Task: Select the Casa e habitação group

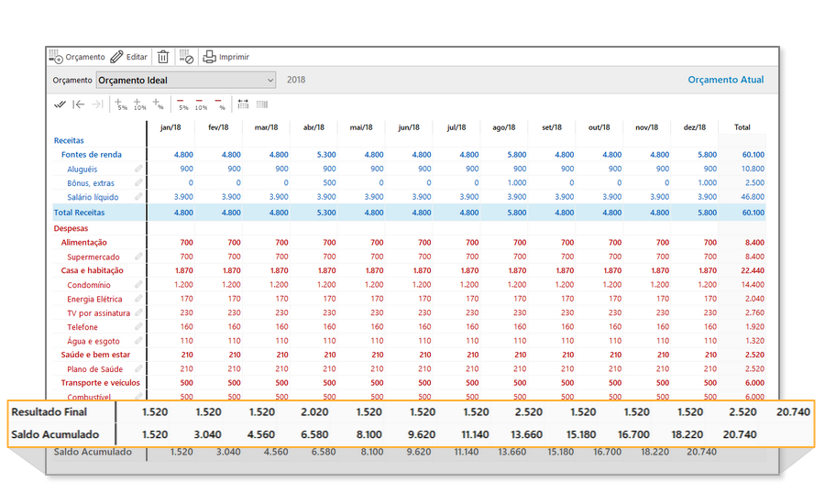Action: click(92, 270)
